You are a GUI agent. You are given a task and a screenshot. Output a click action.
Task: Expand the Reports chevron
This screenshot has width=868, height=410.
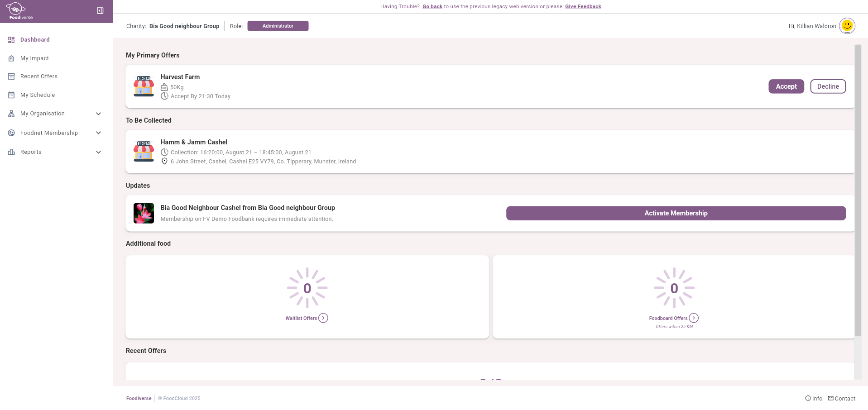pyautogui.click(x=98, y=152)
